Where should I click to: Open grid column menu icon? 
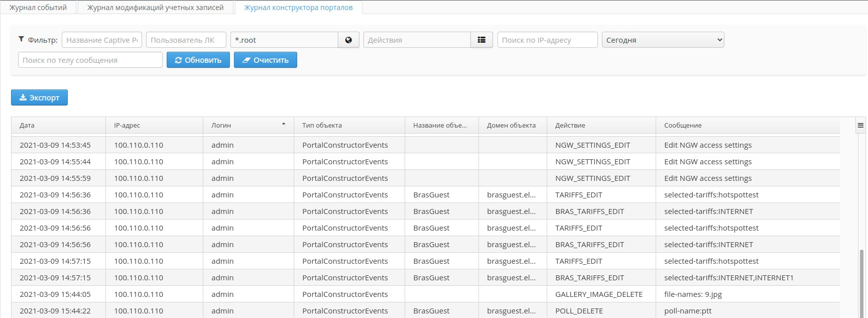[x=860, y=126]
